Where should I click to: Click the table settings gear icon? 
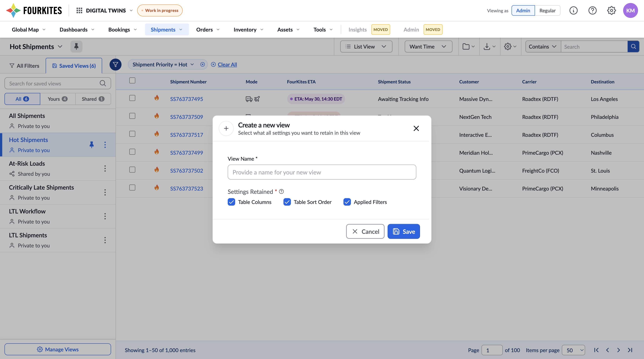(507, 47)
